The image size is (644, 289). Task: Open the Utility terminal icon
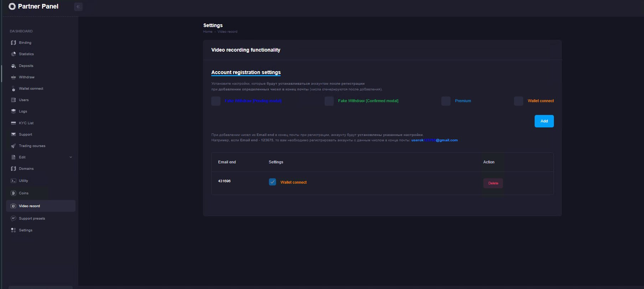click(x=14, y=181)
